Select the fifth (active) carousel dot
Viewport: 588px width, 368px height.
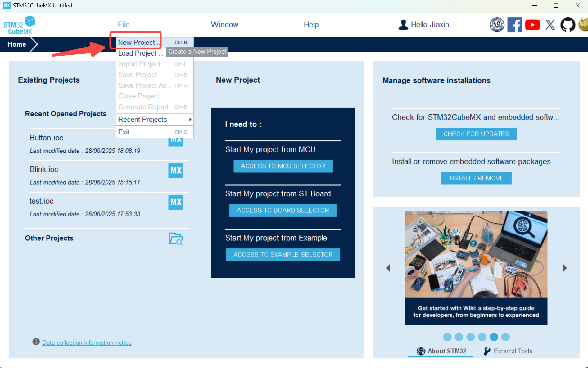click(494, 337)
